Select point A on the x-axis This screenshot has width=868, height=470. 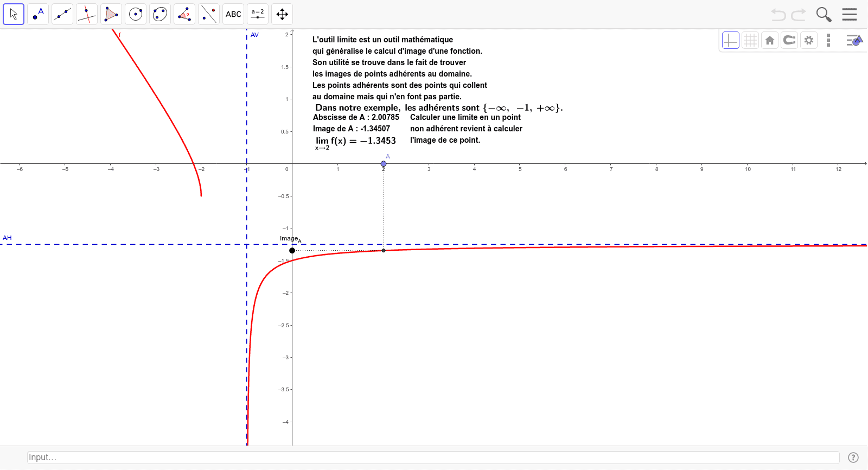[x=384, y=163]
